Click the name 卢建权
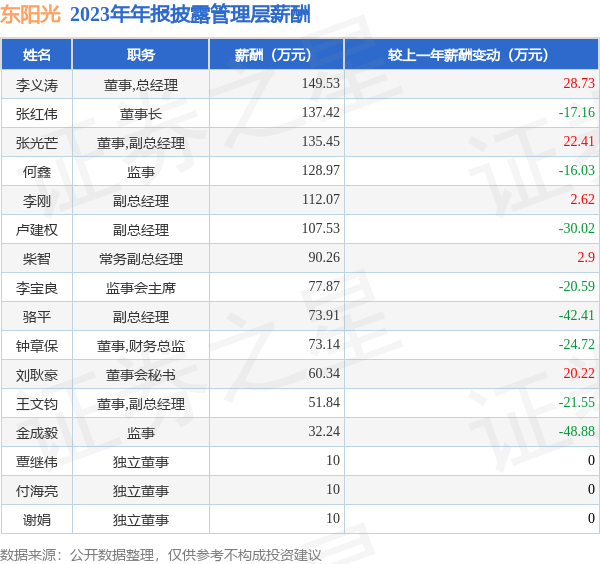This screenshot has width=600, height=564. (37, 230)
